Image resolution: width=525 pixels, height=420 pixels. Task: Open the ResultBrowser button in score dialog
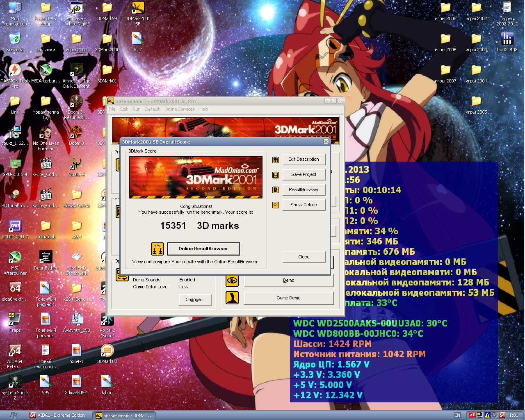click(304, 189)
